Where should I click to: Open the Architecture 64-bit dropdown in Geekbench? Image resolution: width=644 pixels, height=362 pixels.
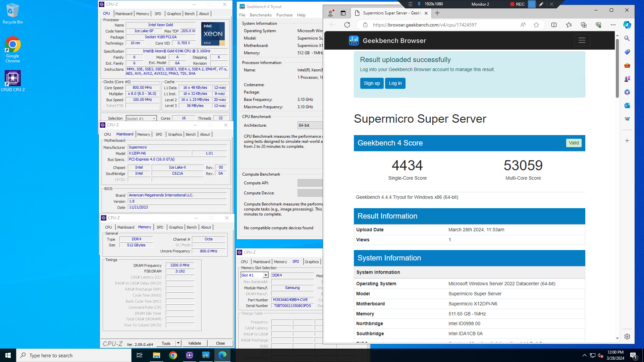[310, 125]
